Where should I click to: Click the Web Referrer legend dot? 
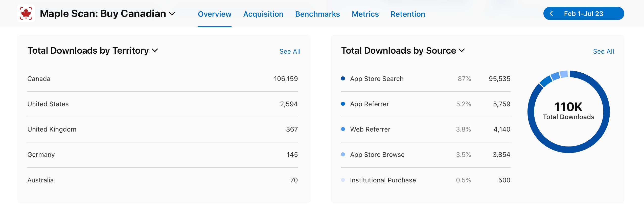(x=343, y=129)
